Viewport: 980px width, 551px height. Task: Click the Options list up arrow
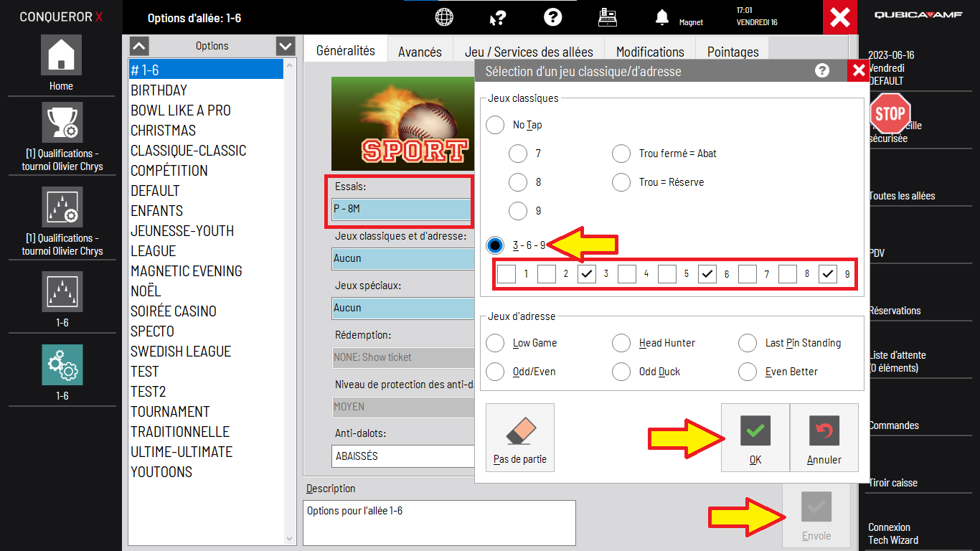(x=139, y=47)
